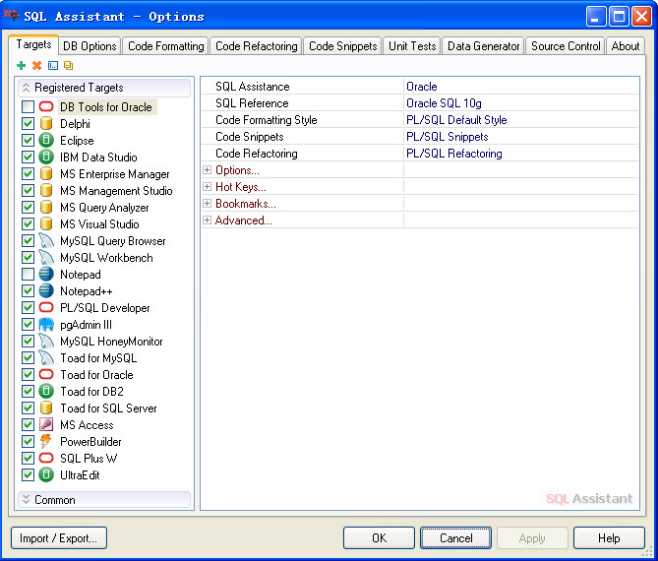Select the PL/SQL Refactoring value
Image resolution: width=658 pixels, height=561 pixels.
pyautogui.click(x=454, y=154)
